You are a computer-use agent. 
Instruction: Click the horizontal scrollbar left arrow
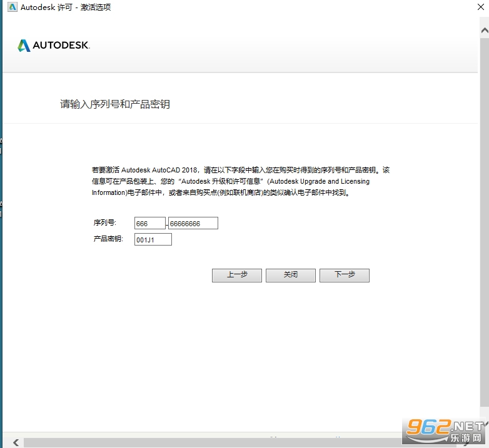pyautogui.click(x=16, y=442)
